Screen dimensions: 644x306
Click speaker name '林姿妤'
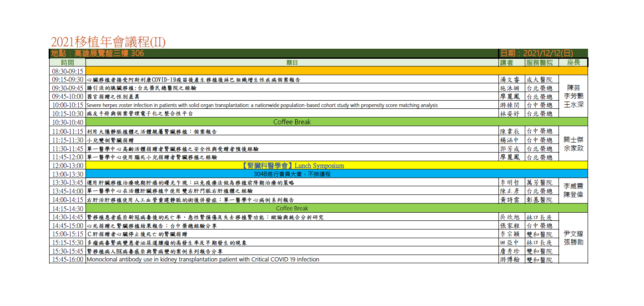click(509, 114)
